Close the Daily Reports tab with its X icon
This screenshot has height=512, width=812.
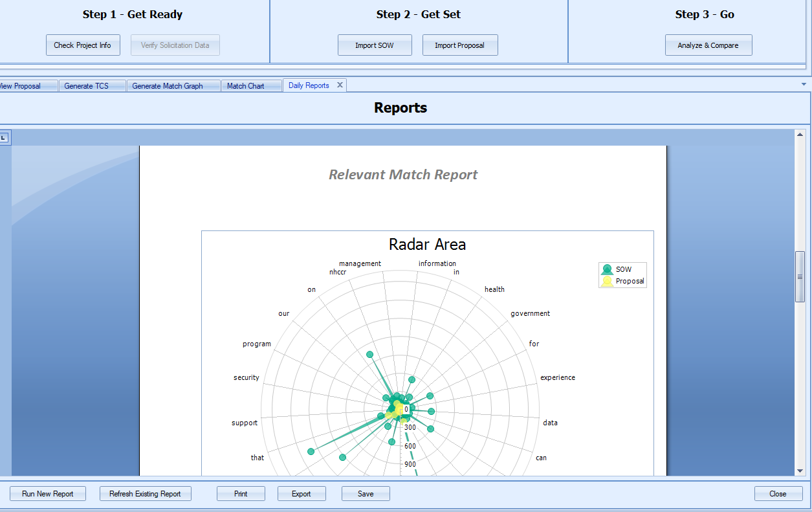(340, 85)
